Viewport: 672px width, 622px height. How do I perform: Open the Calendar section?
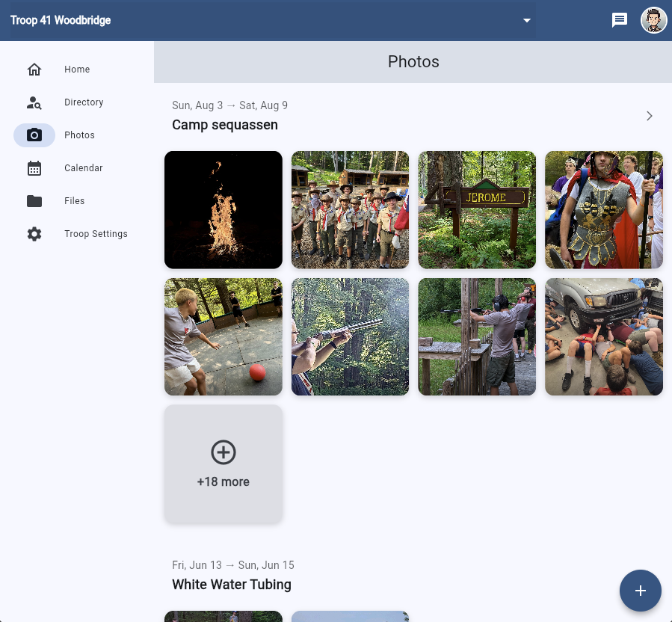(x=83, y=167)
